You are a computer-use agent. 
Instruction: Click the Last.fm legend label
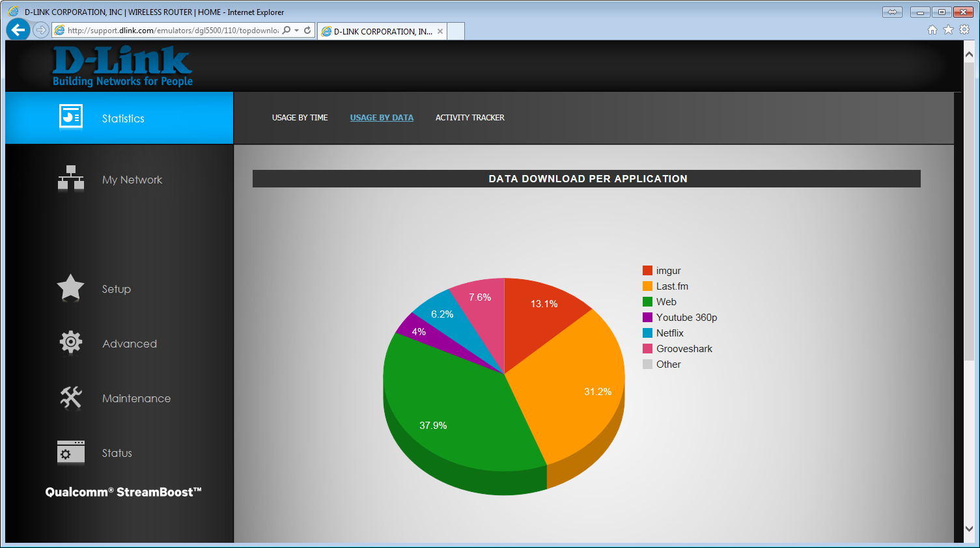pyautogui.click(x=672, y=286)
